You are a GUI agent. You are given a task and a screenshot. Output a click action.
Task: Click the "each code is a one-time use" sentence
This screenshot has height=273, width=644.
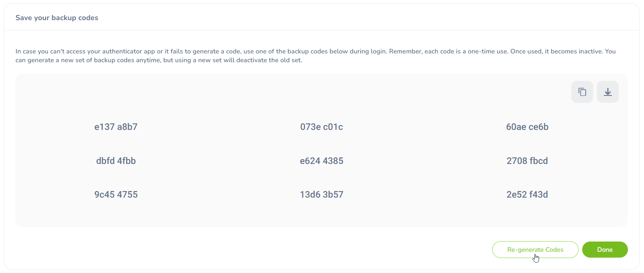point(466,52)
